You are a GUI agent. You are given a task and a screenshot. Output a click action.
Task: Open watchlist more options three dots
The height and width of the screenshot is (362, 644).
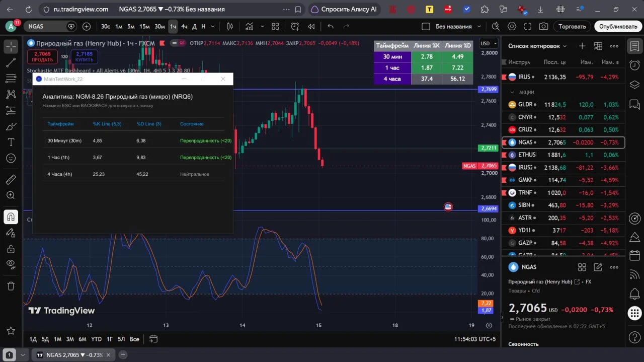click(x=614, y=46)
